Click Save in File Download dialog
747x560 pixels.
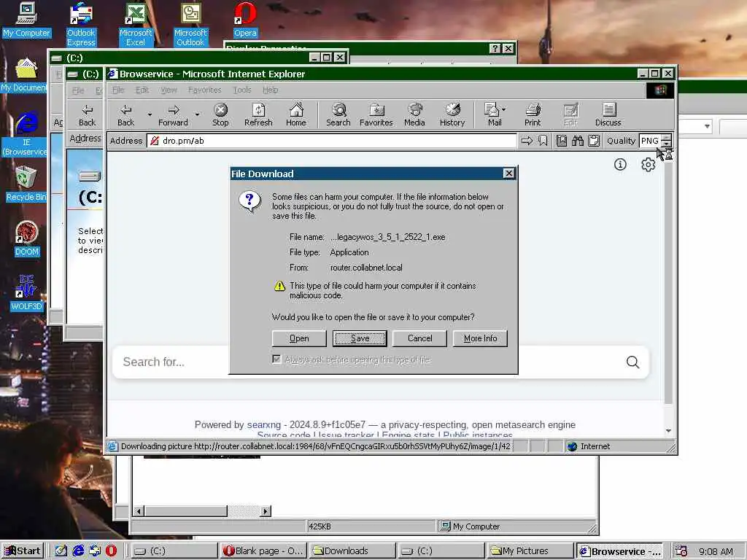coord(360,338)
